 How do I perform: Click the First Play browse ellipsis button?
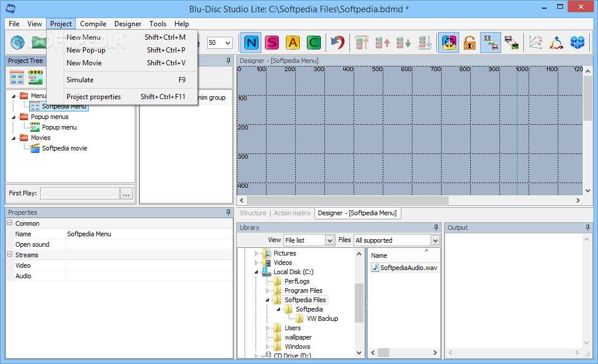click(x=126, y=193)
